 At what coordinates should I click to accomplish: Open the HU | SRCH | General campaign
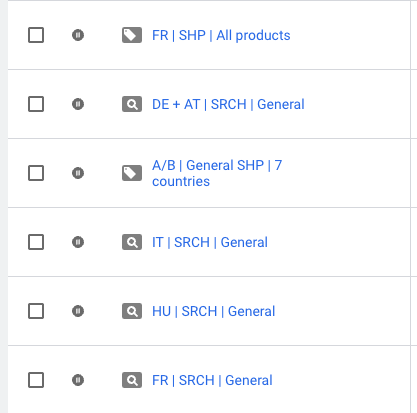[213, 311]
